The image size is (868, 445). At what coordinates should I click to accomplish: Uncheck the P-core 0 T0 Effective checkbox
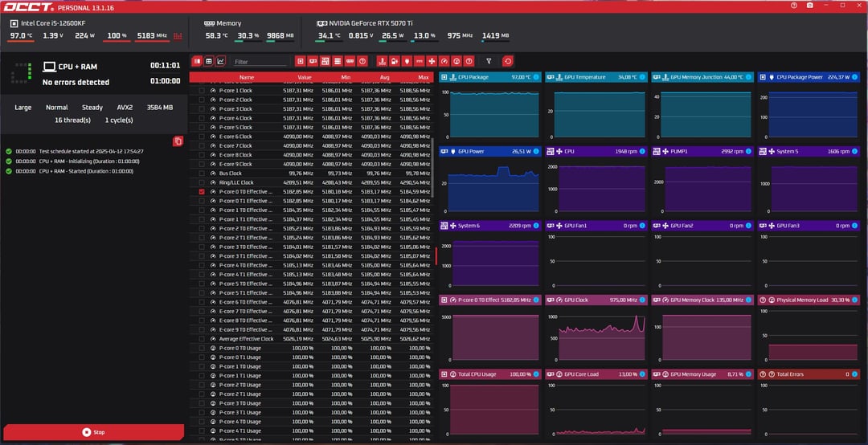click(x=202, y=191)
